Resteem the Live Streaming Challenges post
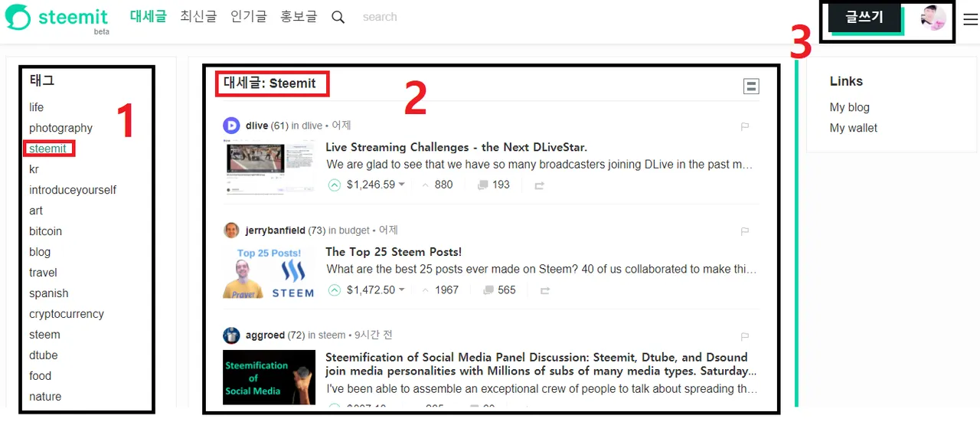The height and width of the screenshot is (422, 980). [540, 185]
